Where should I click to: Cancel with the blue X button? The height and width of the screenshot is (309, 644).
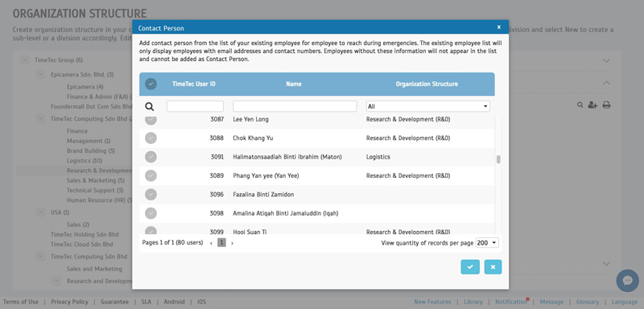(x=493, y=266)
